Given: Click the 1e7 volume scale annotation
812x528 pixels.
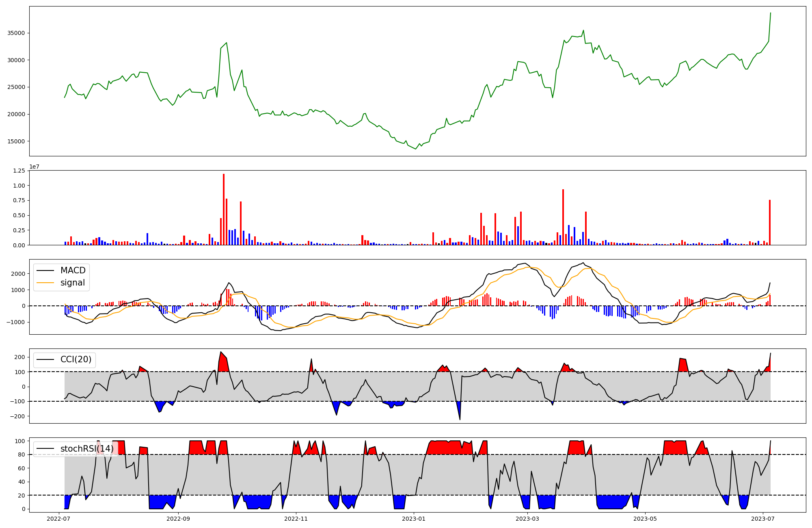Looking at the screenshot, I should (34, 167).
